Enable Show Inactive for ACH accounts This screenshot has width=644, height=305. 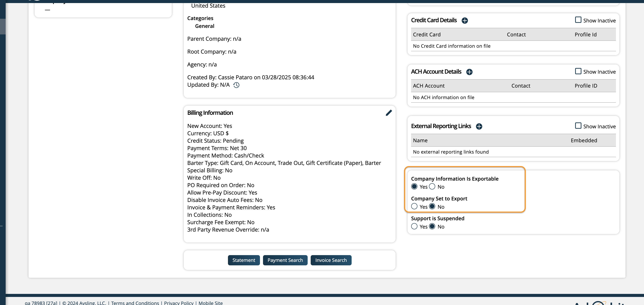[x=578, y=71]
